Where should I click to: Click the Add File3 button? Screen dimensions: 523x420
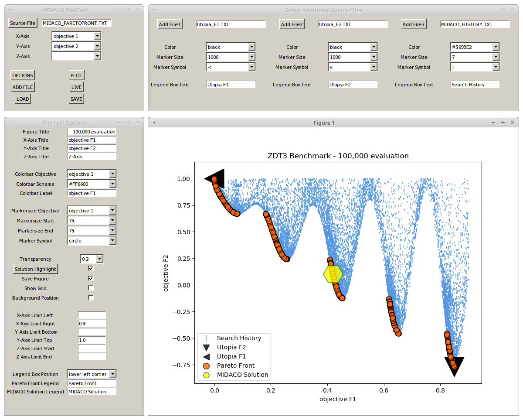414,24
